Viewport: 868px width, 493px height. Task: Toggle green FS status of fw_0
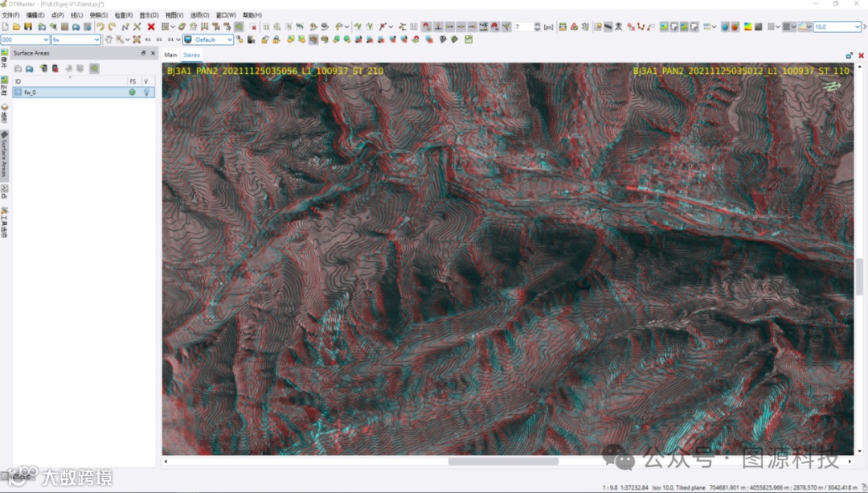[133, 92]
